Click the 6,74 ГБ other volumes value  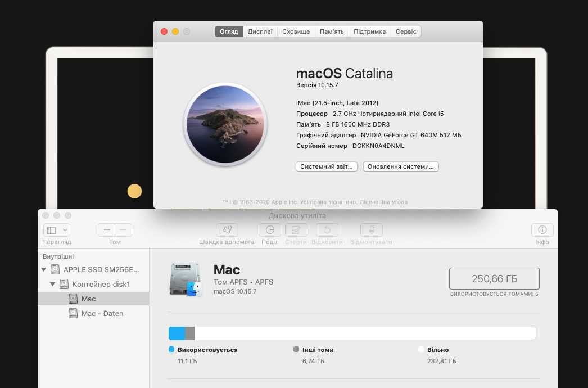[x=314, y=361]
